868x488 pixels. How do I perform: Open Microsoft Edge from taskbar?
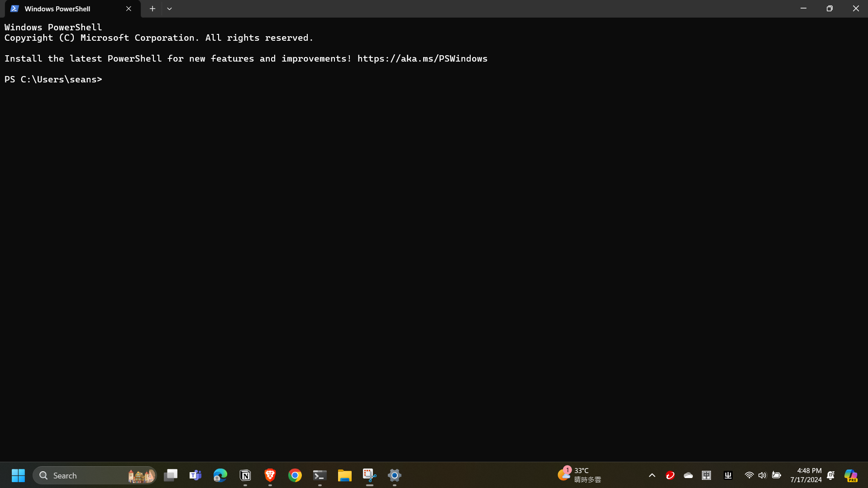coord(220,475)
